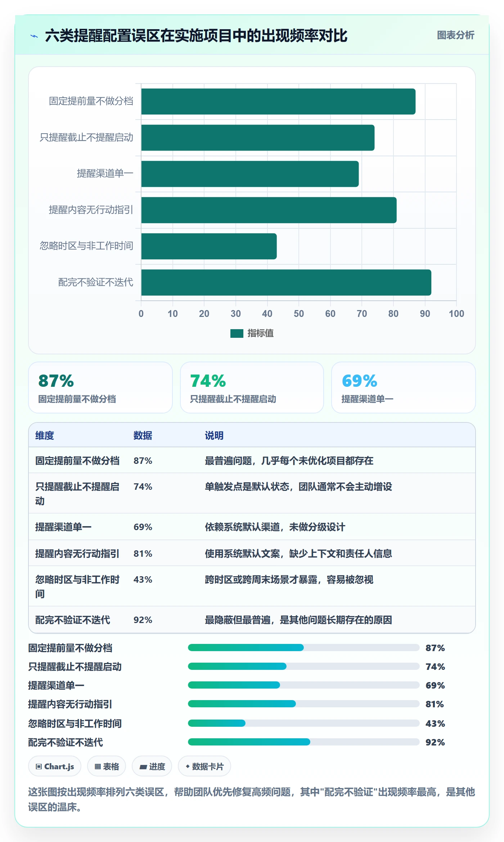This screenshot has height=842, width=504.
Task: Open the 74% data card
Action: [252, 388]
